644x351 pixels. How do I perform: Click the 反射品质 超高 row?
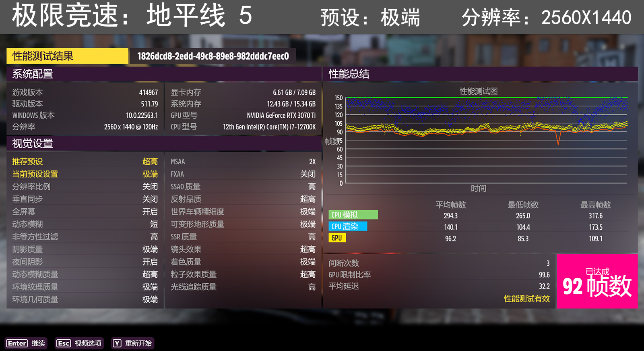click(243, 199)
